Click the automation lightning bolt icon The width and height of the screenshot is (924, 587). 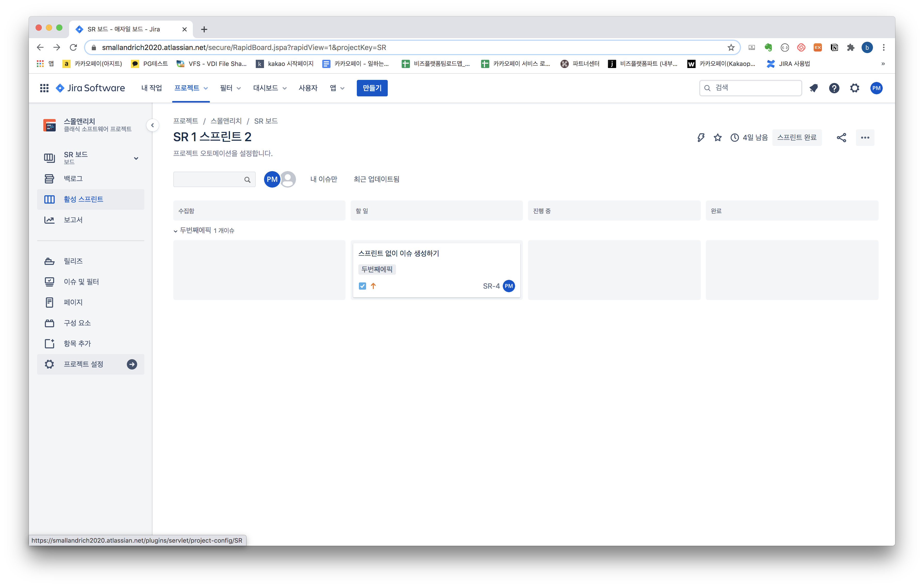click(x=701, y=138)
